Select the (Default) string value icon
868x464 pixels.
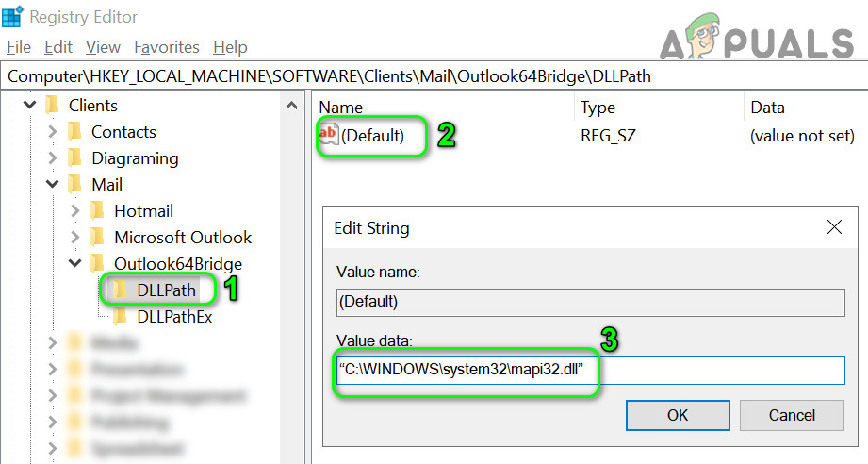(x=328, y=135)
